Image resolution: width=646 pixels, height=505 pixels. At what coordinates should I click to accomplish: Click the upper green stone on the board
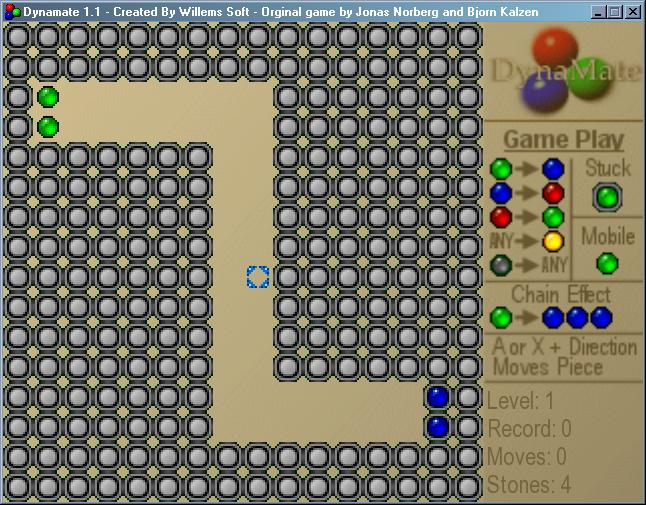click(x=48, y=97)
